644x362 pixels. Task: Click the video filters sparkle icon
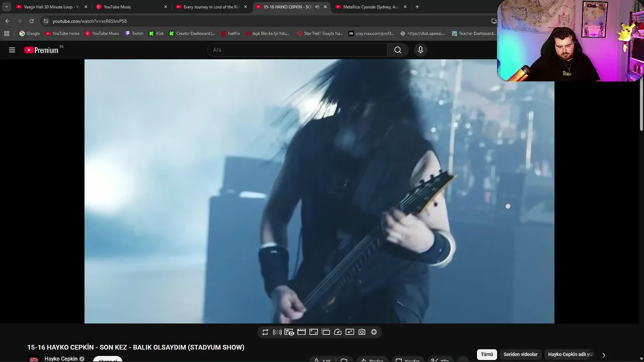(x=350, y=332)
